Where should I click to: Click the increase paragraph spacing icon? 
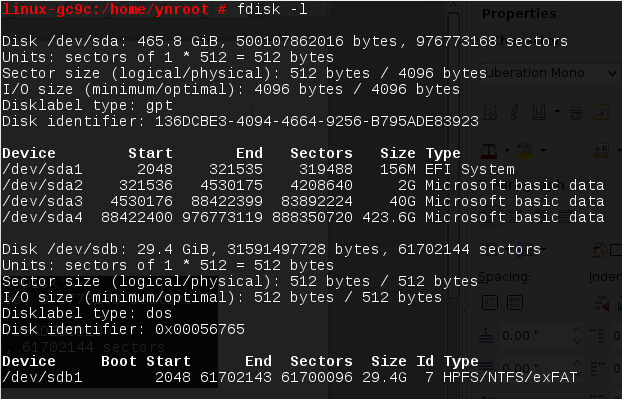point(490,303)
